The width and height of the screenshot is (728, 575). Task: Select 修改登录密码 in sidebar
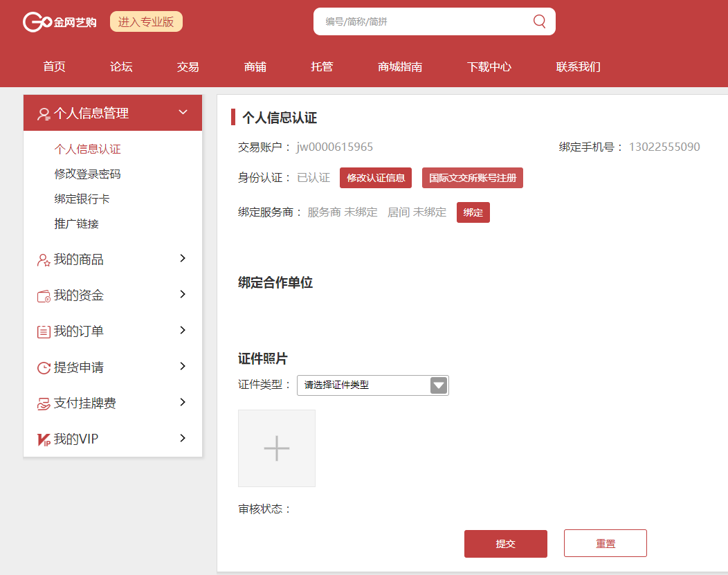click(87, 174)
